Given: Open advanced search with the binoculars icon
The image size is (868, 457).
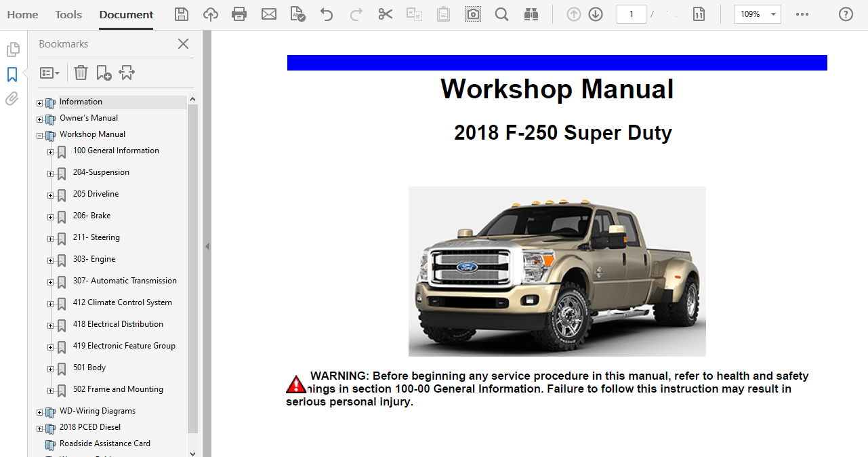Looking at the screenshot, I should [x=531, y=14].
